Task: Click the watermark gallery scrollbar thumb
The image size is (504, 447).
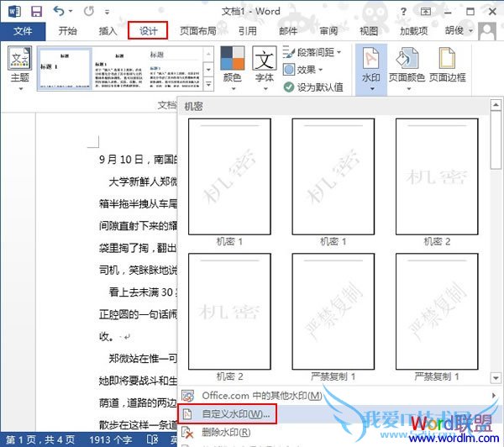Action: (x=496, y=140)
